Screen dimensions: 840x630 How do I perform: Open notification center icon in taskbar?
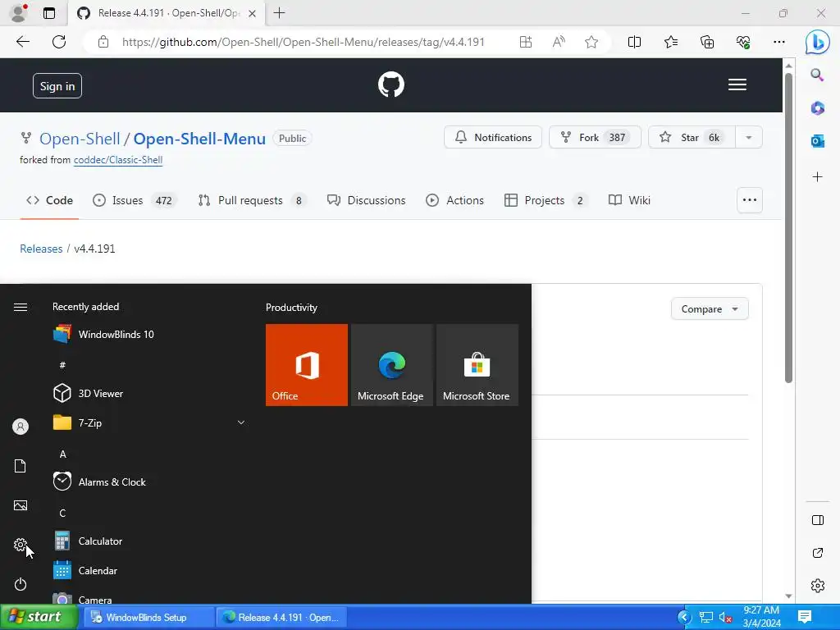pos(805,617)
